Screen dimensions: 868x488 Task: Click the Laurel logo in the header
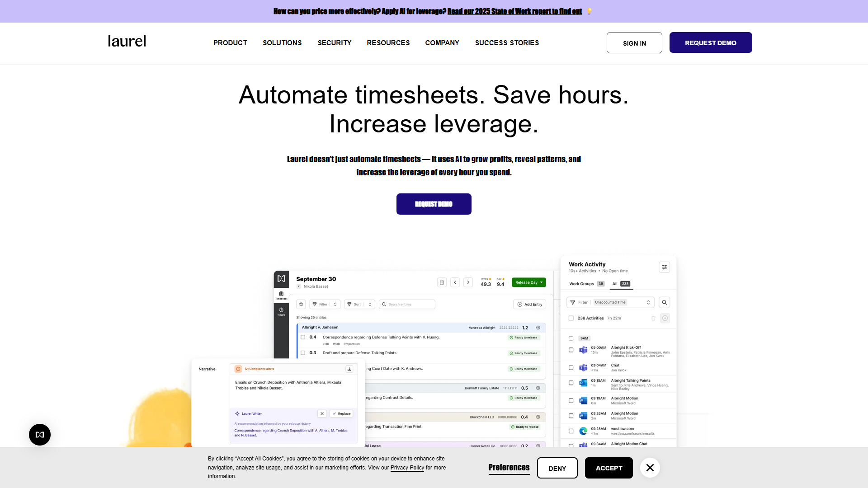tap(127, 41)
